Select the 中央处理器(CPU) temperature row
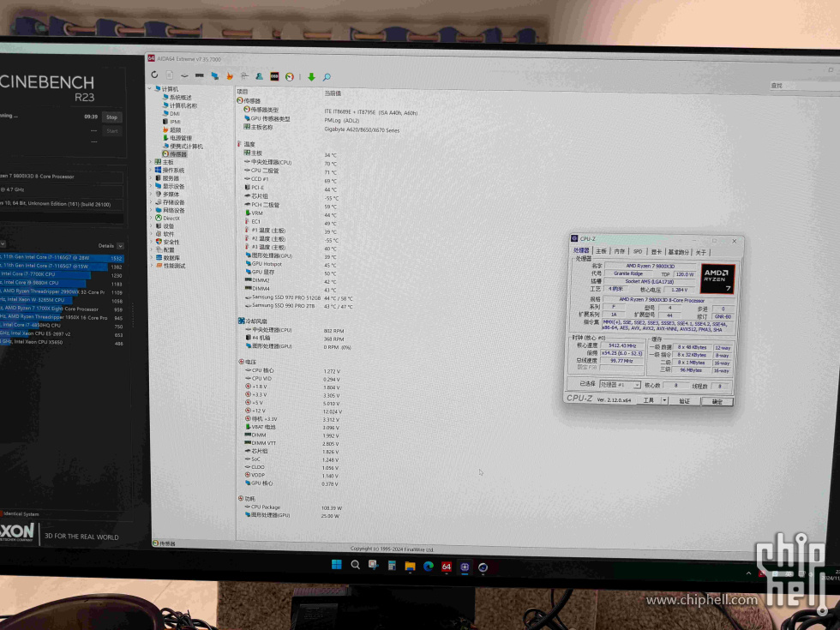Screen dimensions: 840x630 pyautogui.click(x=291, y=162)
